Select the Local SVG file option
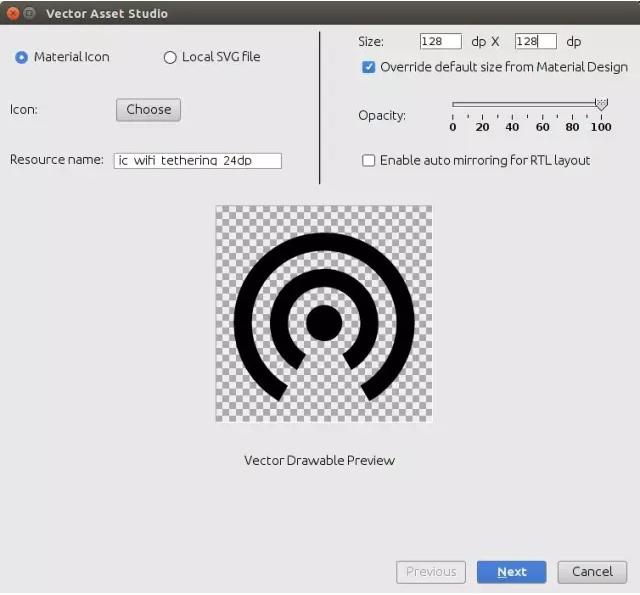Viewport: 640px width, 595px height. pyautogui.click(x=170, y=57)
